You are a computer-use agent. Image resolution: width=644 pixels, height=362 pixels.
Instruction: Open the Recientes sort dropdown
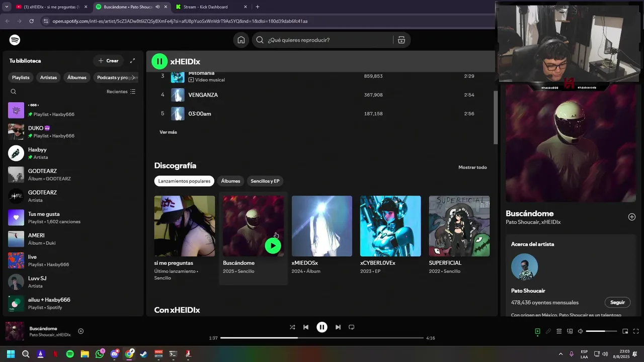(121, 92)
